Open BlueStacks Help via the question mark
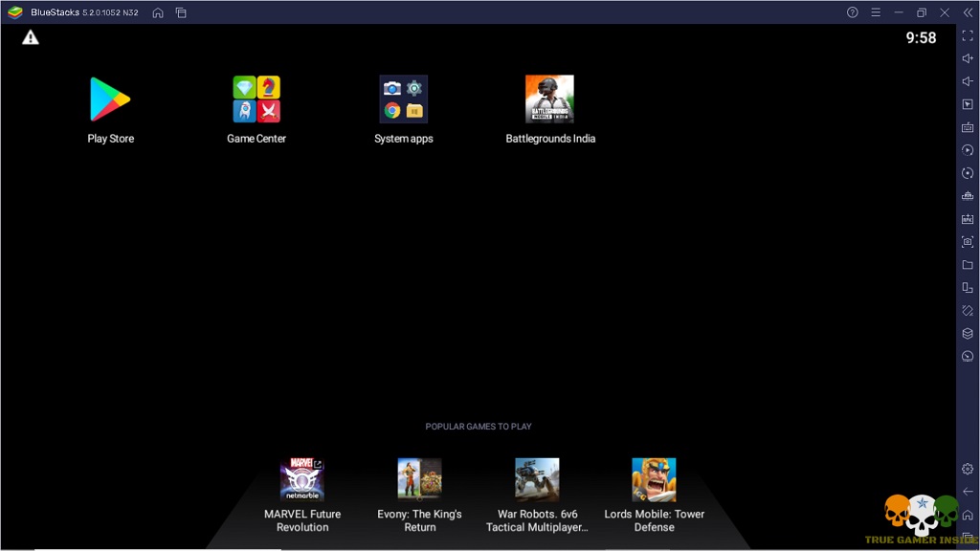980x551 pixels. (852, 12)
